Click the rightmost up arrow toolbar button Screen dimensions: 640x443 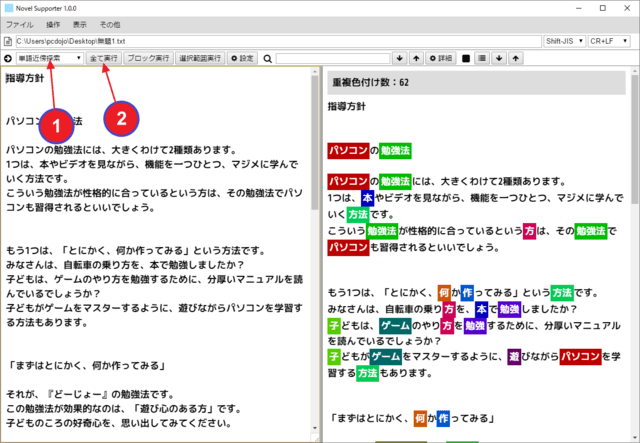pyautogui.click(x=514, y=59)
